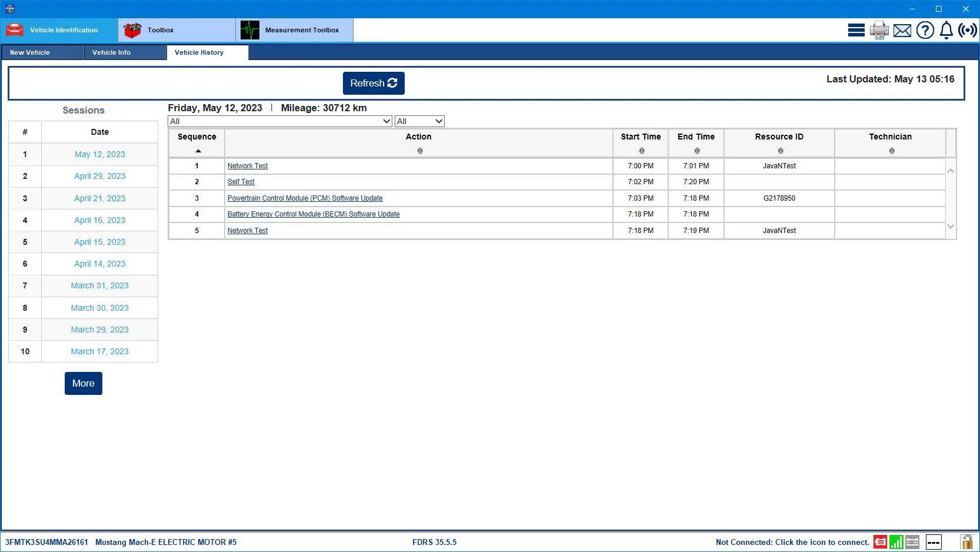Select the May 12, 2023 session

[x=100, y=154]
